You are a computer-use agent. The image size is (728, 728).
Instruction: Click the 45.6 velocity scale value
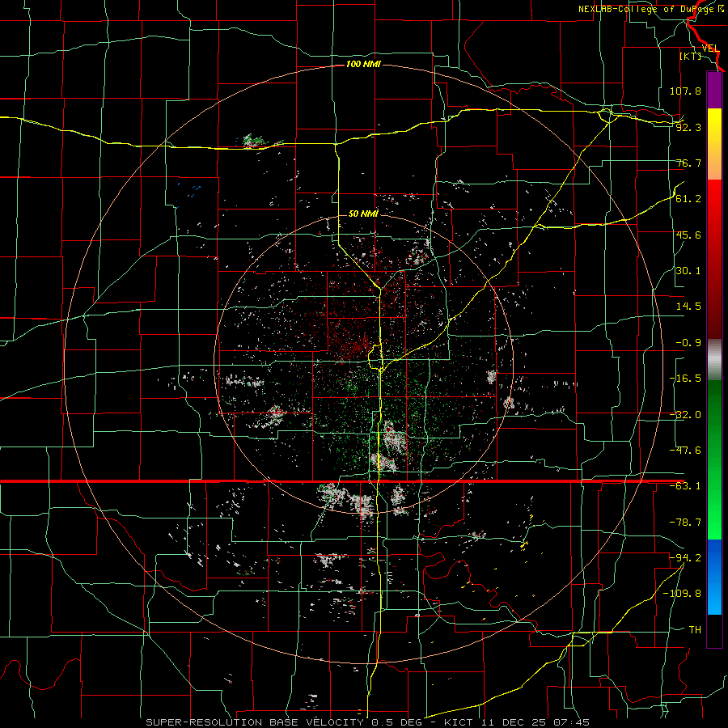coord(688,235)
